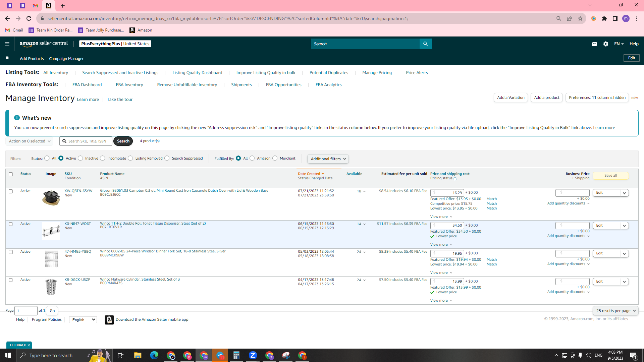Screen dimensions: 644x362
Task: Open Preferences: 11 columns hidden
Action: click(597, 98)
